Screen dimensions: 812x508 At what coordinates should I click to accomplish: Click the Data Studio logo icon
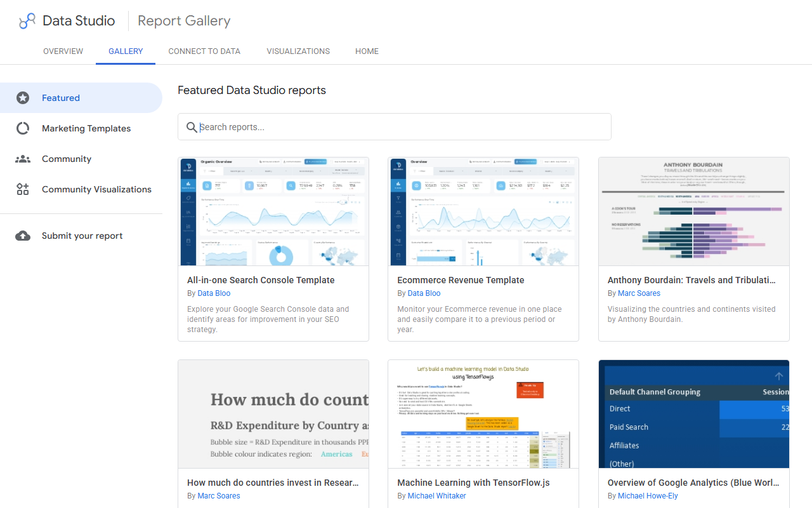click(x=27, y=21)
